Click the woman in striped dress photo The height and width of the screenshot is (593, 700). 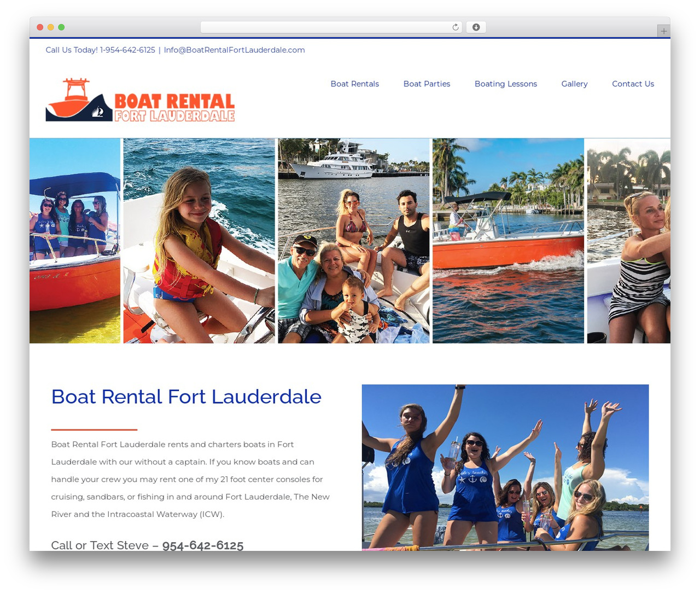[x=628, y=241]
